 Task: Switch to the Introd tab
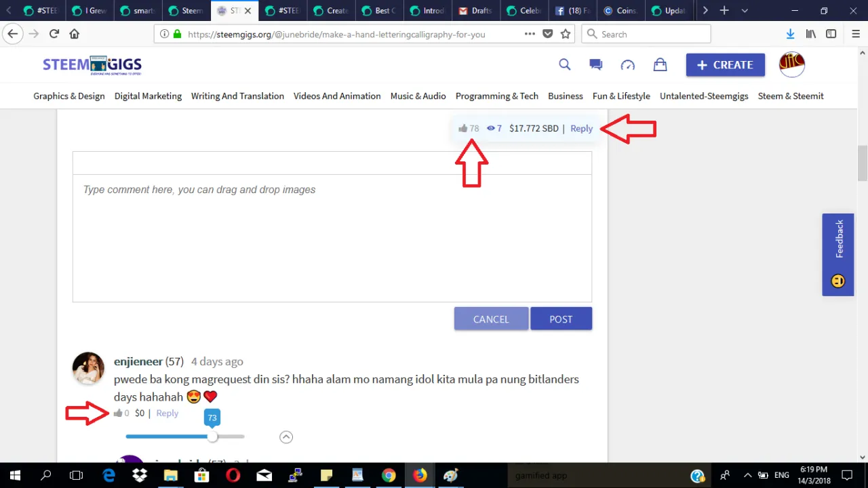[427, 11]
